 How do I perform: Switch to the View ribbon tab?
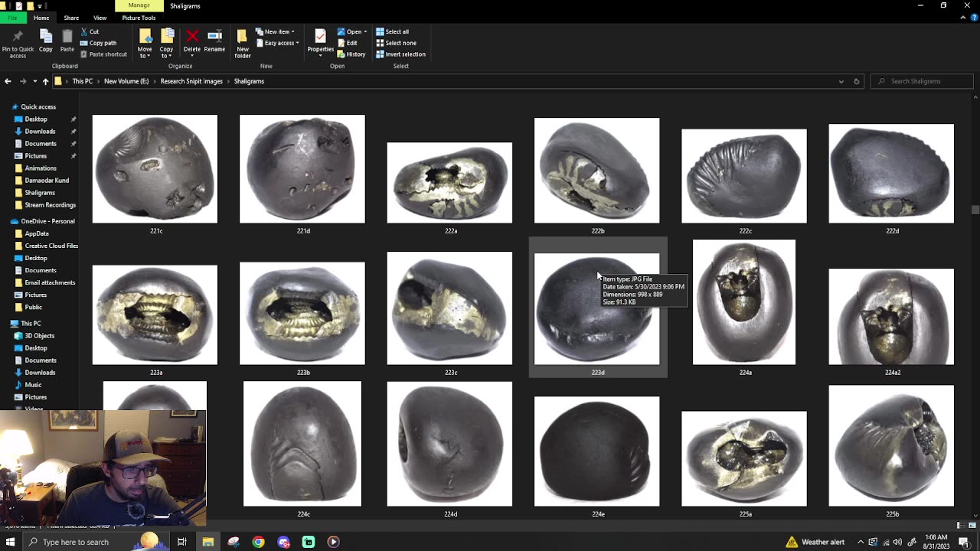click(100, 18)
